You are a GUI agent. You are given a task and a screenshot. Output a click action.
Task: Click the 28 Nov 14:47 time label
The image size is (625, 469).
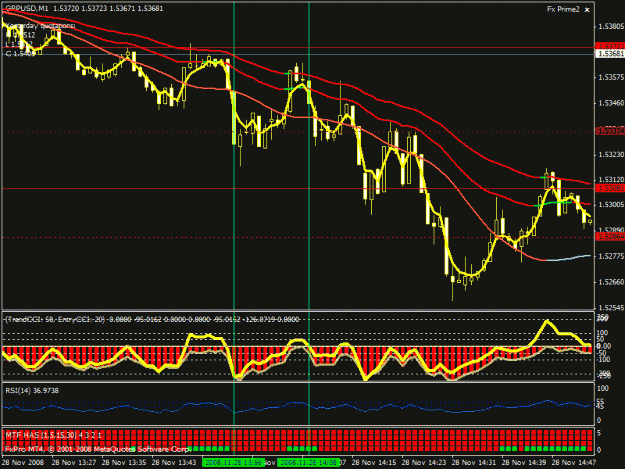point(574,462)
